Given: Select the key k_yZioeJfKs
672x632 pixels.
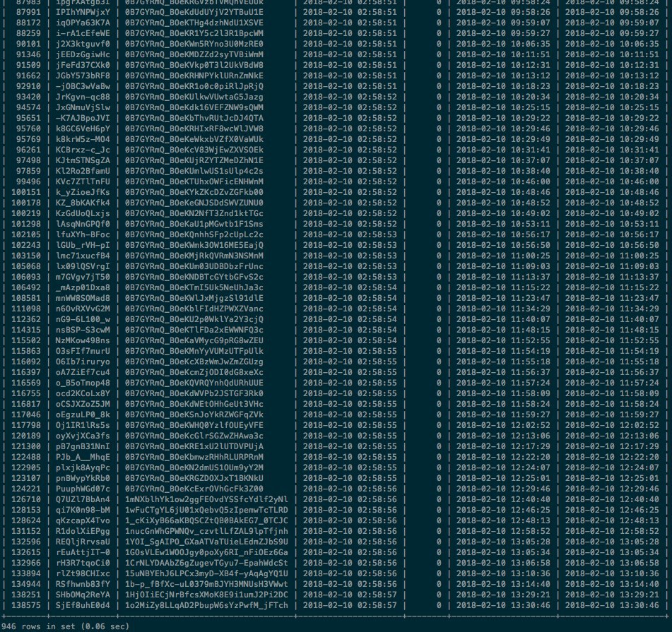Looking at the screenshot, I should pyautogui.click(x=83, y=192).
